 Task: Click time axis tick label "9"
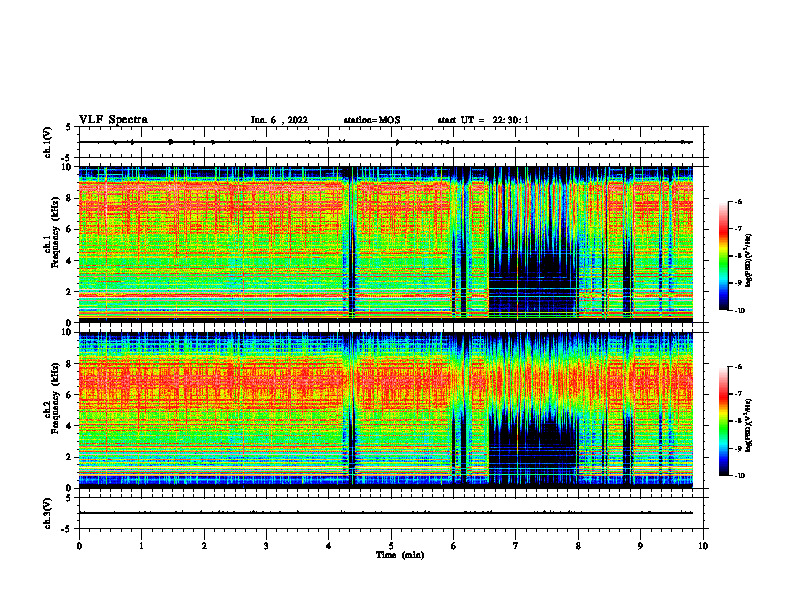pyautogui.click(x=641, y=546)
